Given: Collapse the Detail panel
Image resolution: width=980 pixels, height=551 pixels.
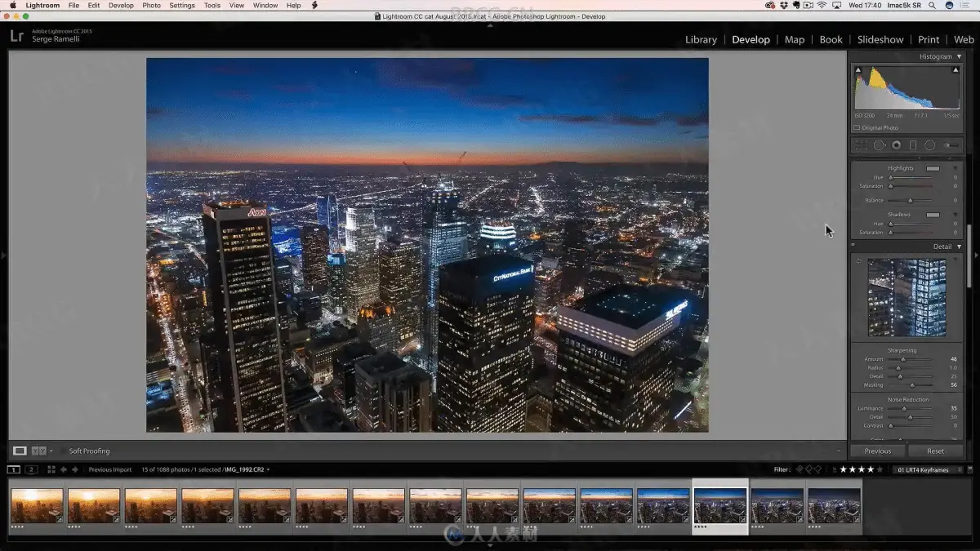Looking at the screenshot, I should pos(959,247).
